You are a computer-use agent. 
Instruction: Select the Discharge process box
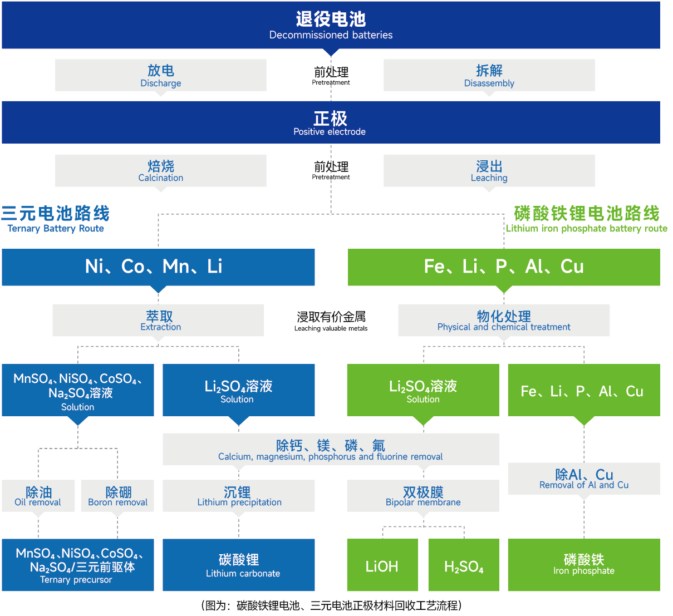160,75
